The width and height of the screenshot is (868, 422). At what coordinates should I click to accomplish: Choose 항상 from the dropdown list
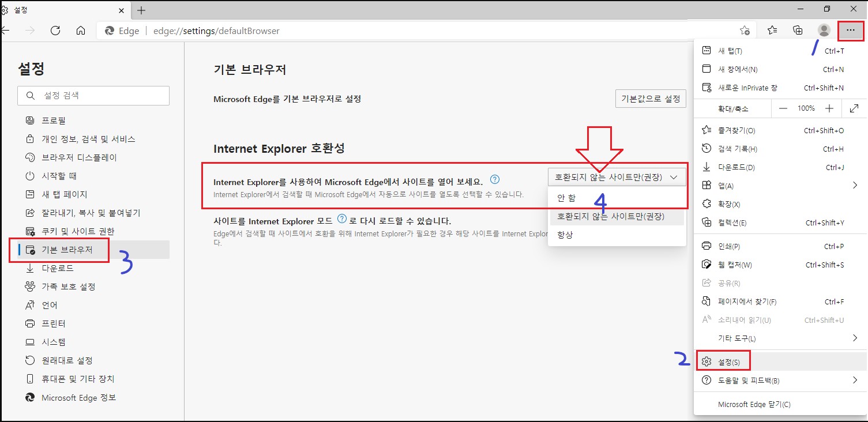[x=617, y=235]
